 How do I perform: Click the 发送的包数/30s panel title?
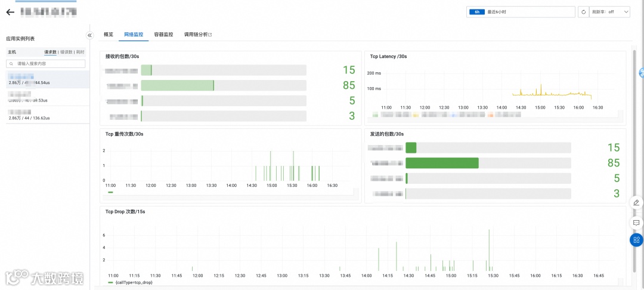pos(386,134)
